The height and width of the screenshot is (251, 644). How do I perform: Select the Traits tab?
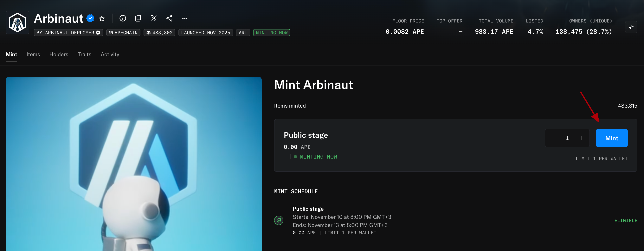[85, 54]
